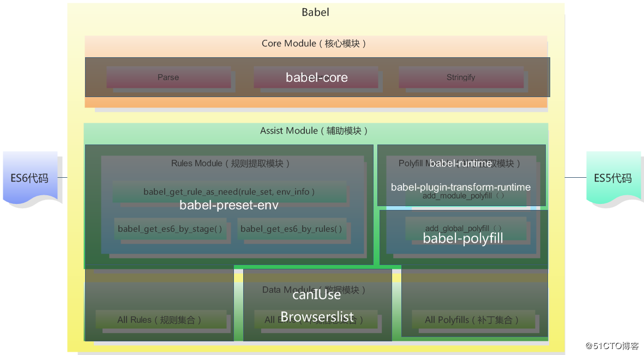Select the babel_get_rule_as_need function box

pos(230,192)
